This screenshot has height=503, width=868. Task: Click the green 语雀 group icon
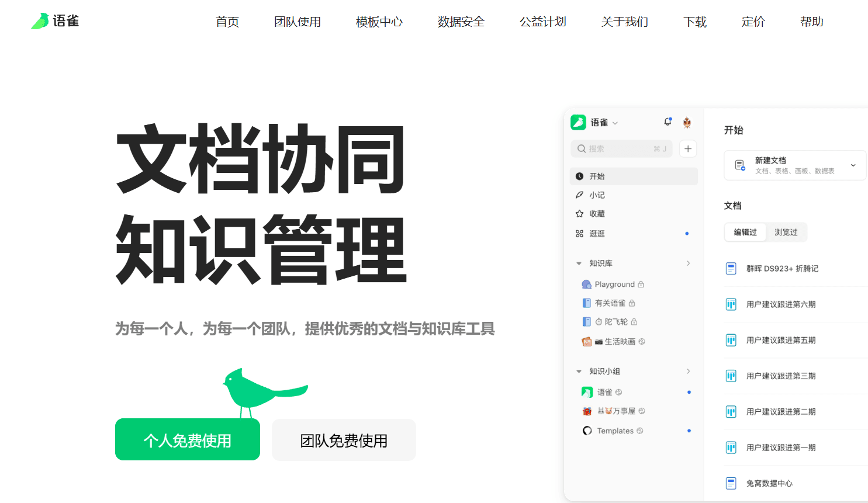point(587,393)
